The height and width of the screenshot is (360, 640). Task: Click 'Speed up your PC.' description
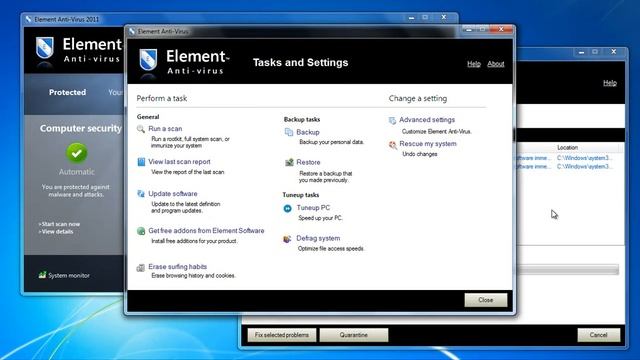320,218
